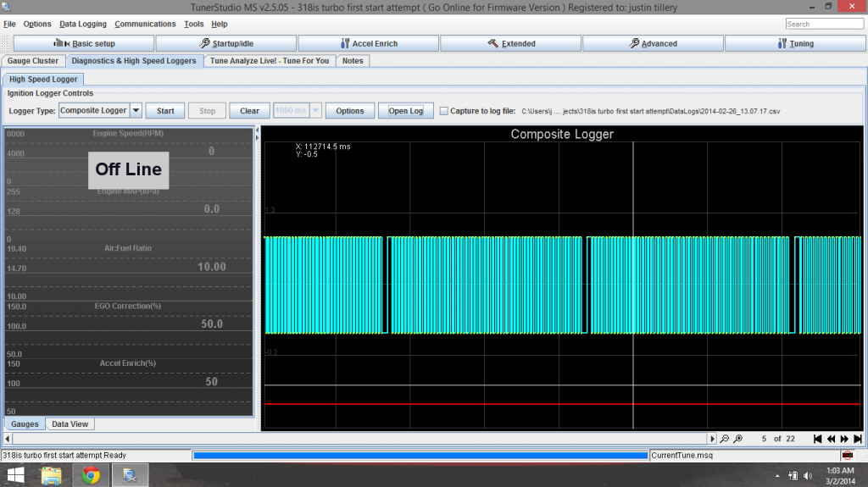
Task: Open the Startup/idle toolbar menu
Action: click(225, 43)
